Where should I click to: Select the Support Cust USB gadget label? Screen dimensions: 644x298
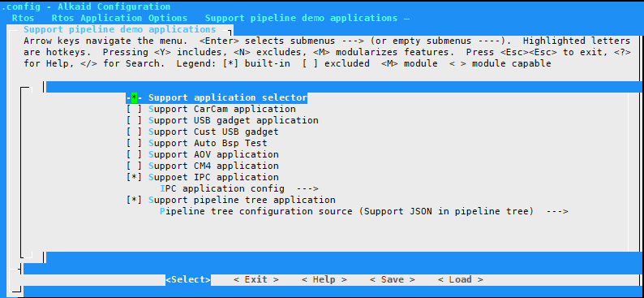pyautogui.click(x=213, y=132)
